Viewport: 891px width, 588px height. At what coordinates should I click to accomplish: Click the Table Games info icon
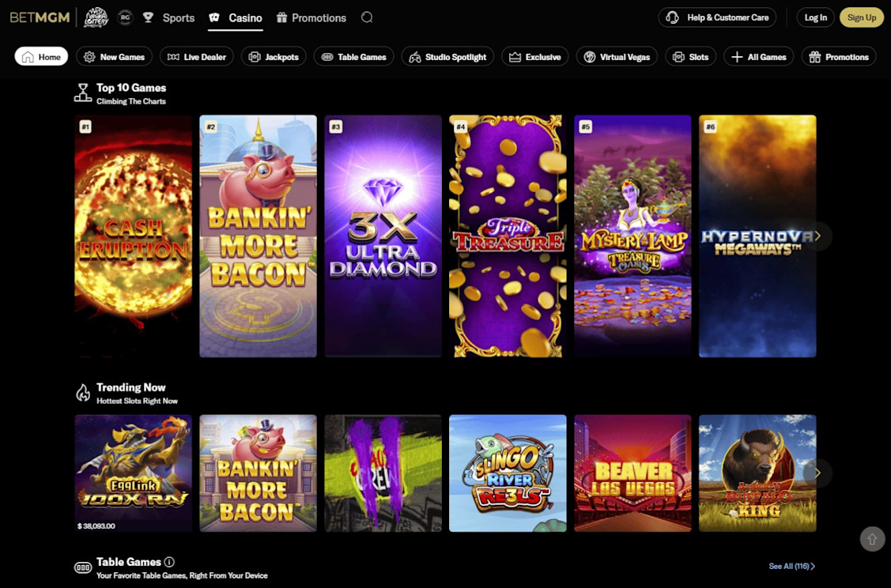point(169,562)
